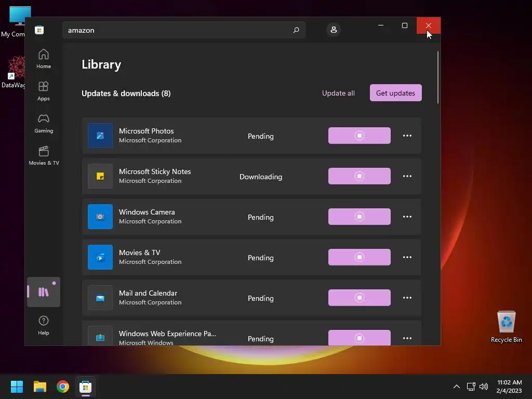Stop the Windows Web Experience Pack update

tap(360, 338)
